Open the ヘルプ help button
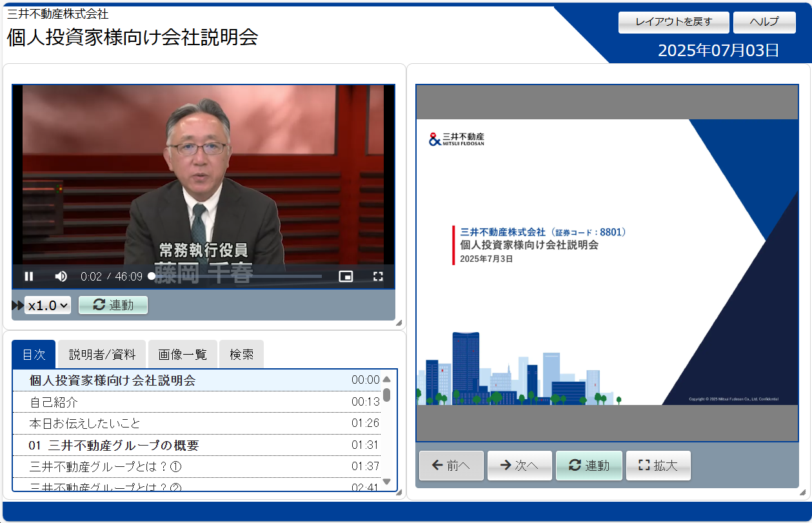 click(x=764, y=22)
